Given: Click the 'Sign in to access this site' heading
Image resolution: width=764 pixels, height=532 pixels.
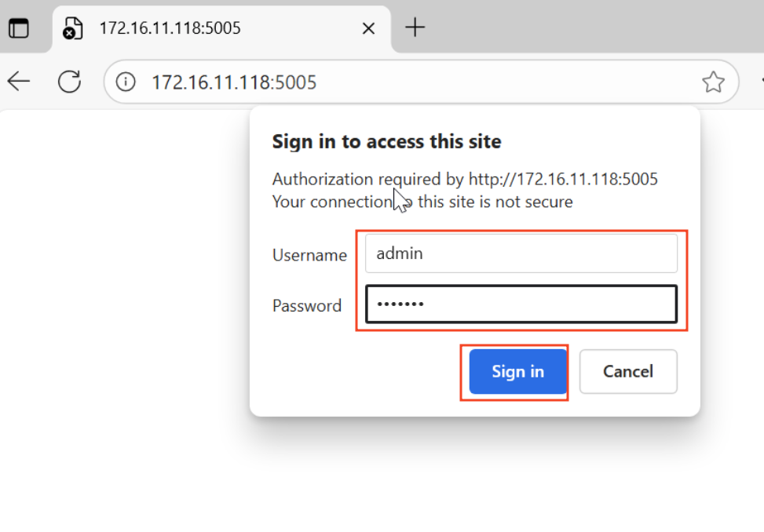Looking at the screenshot, I should (386, 142).
